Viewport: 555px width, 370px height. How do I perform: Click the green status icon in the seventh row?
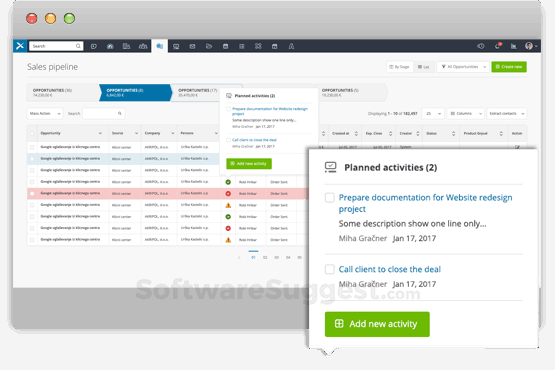click(x=228, y=217)
